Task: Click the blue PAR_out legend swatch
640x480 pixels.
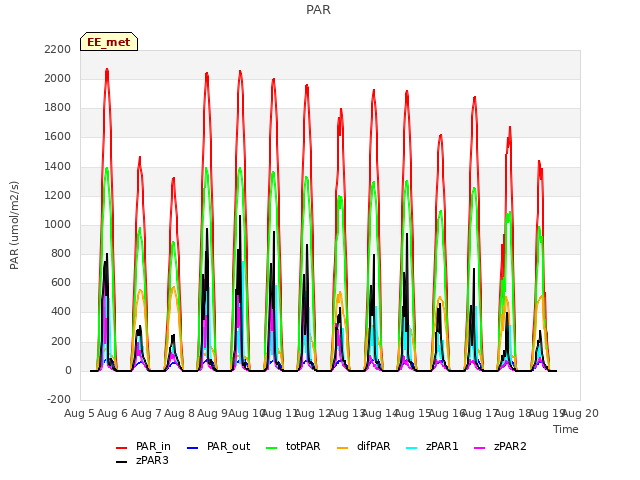Action: (x=193, y=448)
